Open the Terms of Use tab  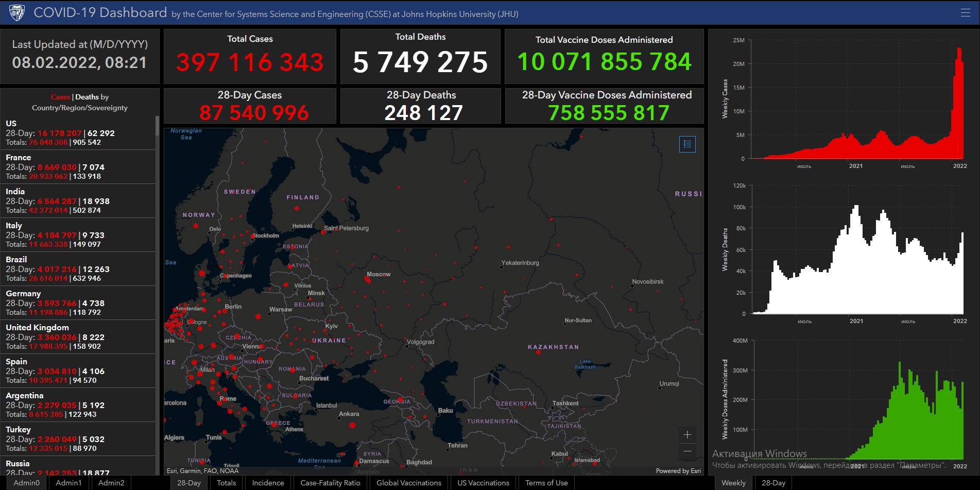pos(546,483)
